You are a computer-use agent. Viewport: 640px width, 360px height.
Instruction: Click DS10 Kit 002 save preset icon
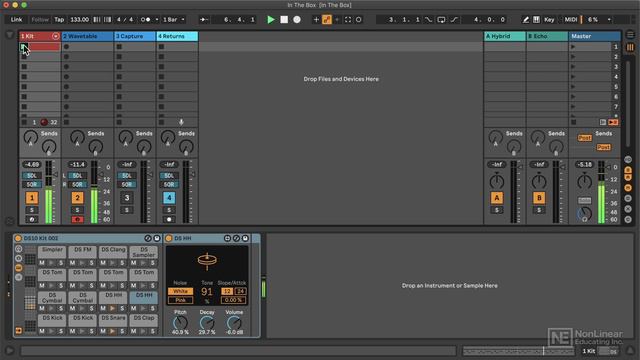(x=157, y=238)
